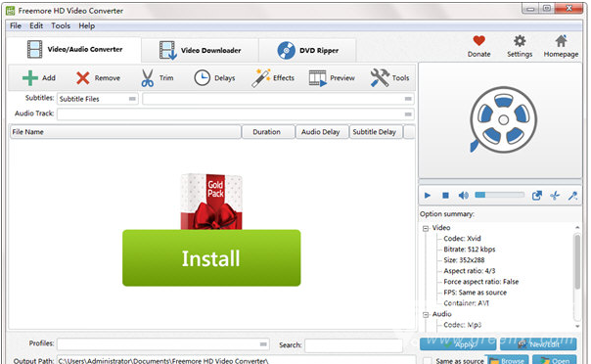Select 'Size: 352x288' row
This screenshot has width=591, height=364.
click(464, 260)
